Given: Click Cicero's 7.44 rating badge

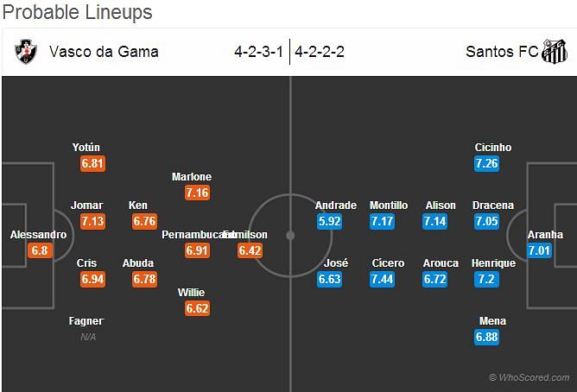Looking at the screenshot, I should (382, 279).
